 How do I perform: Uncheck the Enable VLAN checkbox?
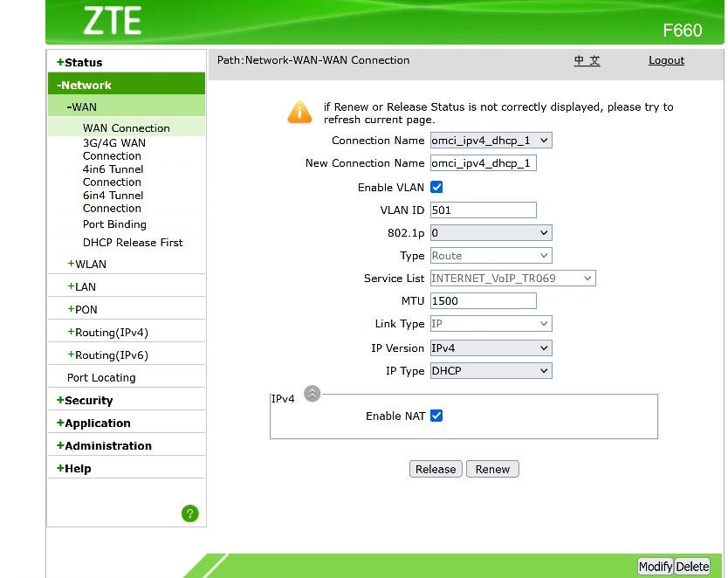436,187
